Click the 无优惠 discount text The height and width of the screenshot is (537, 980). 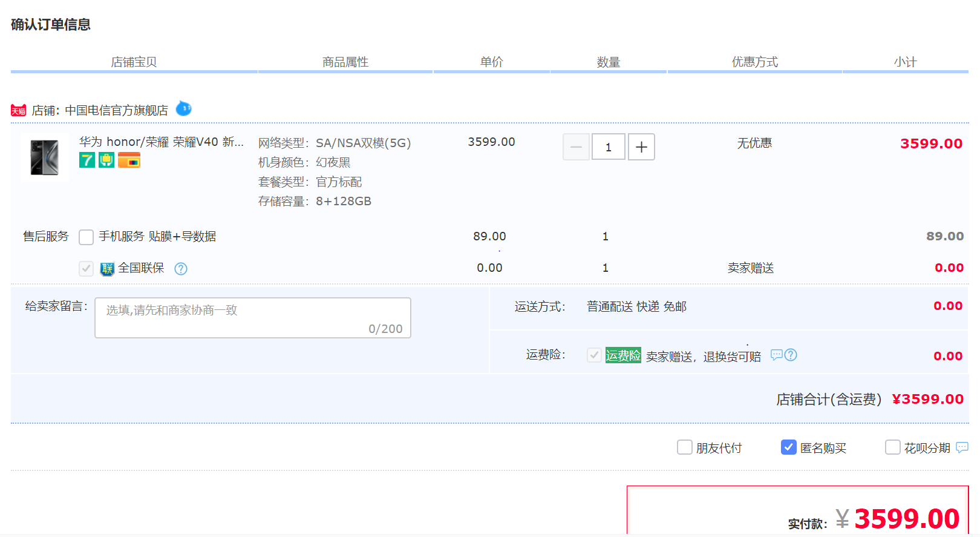point(754,143)
